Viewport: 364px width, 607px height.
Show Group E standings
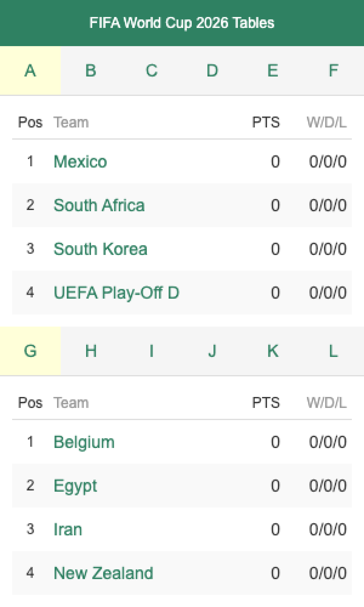pyautogui.click(x=273, y=71)
